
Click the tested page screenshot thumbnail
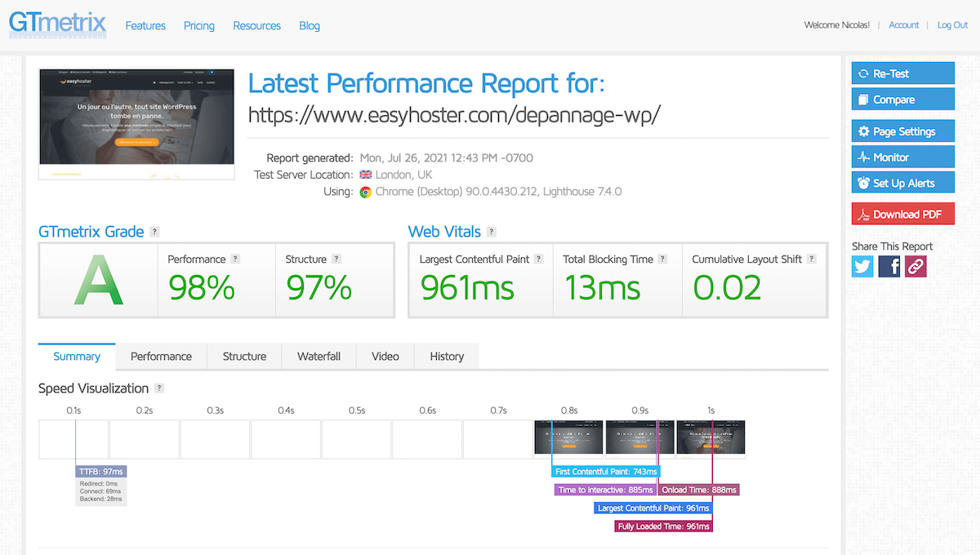coord(136,123)
